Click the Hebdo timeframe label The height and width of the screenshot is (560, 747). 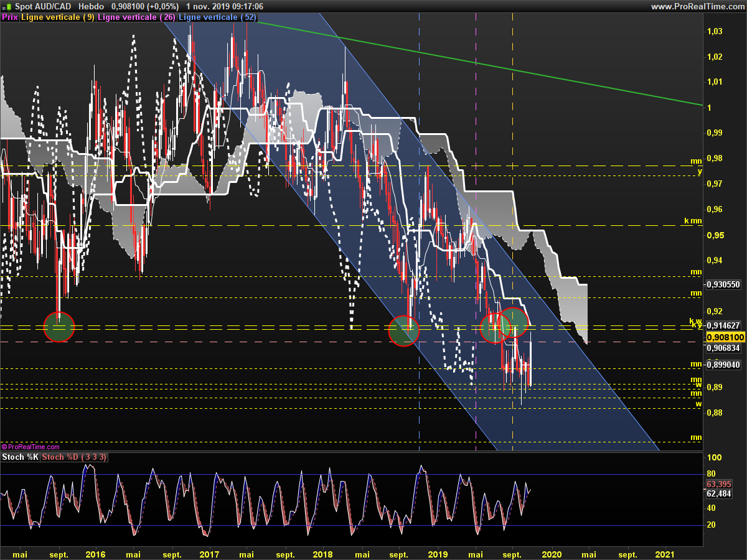click(x=91, y=6)
